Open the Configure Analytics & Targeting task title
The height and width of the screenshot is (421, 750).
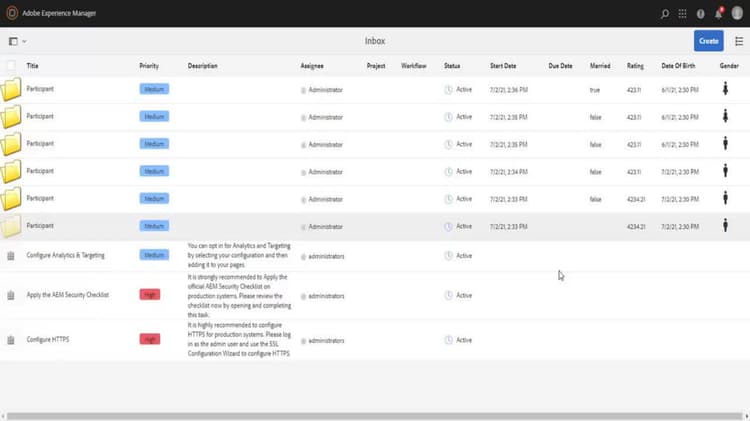pos(66,255)
